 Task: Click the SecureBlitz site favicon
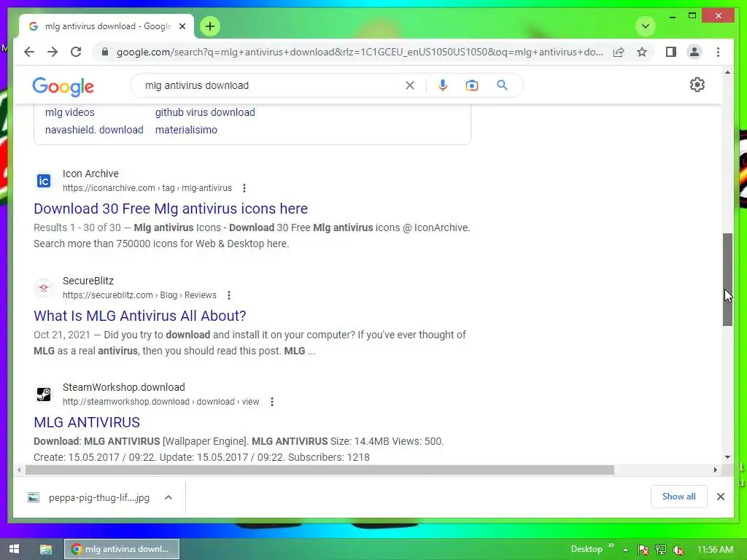(44, 287)
